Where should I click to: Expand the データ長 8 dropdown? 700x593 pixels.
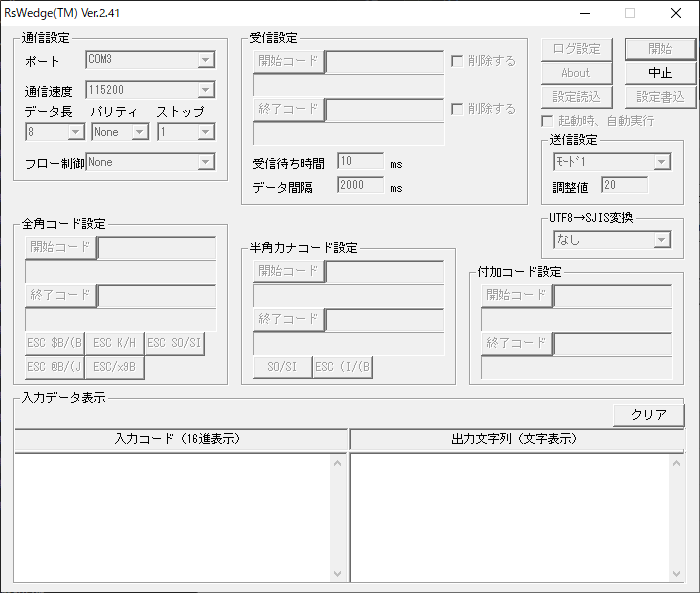pos(55,132)
